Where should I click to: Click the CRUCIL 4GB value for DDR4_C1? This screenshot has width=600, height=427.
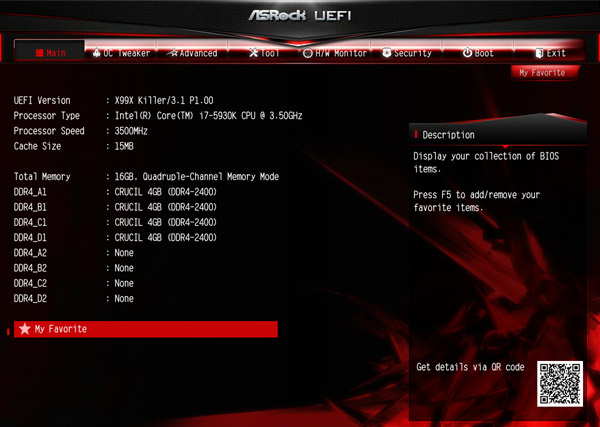click(x=166, y=222)
